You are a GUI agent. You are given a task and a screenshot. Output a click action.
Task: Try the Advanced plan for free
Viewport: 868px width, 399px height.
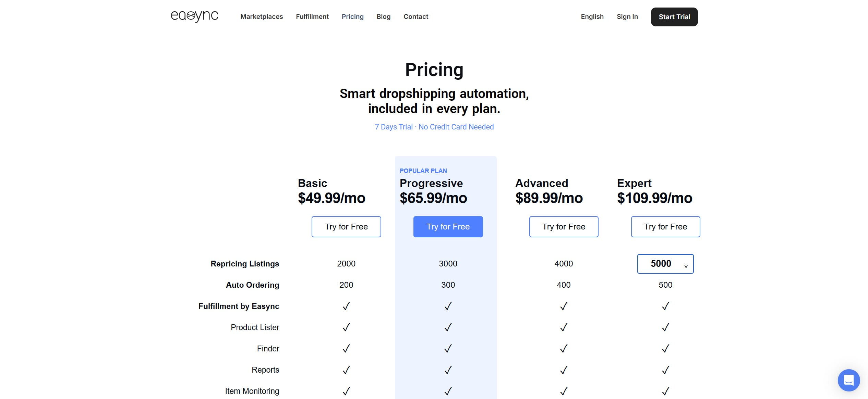[564, 227]
